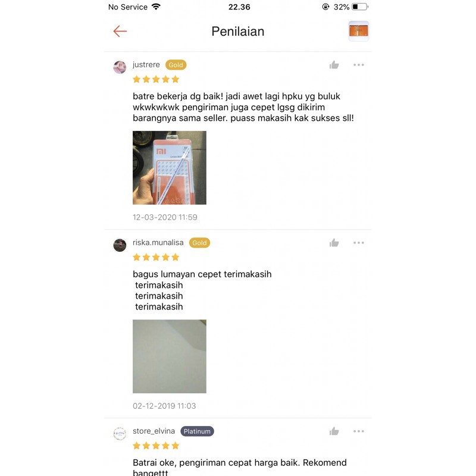Open the riska.munalisa username link
Image resolution: width=476 pixels, height=476 pixels.
(x=158, y=243)
